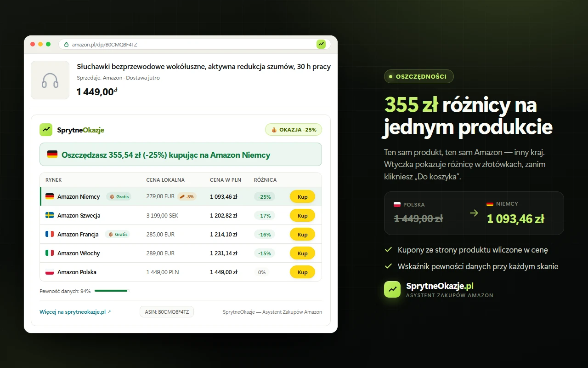Viewport: 588px width, 368px height.
Task: Buy from Amazon Szwecja with Kup button
Action: coord(302,215)
